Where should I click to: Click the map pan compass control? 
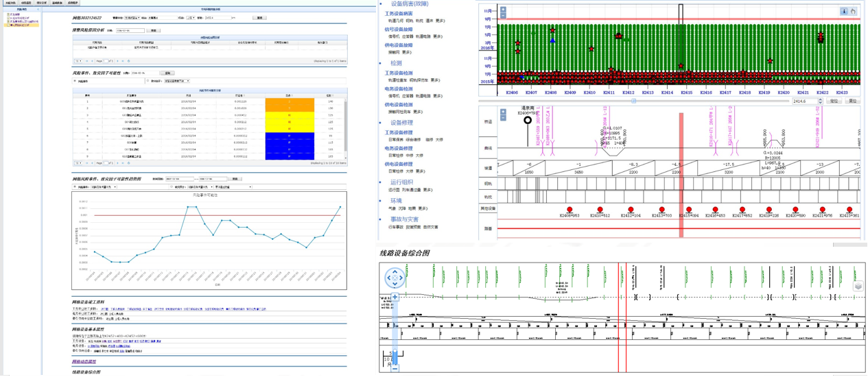point(395,278)
